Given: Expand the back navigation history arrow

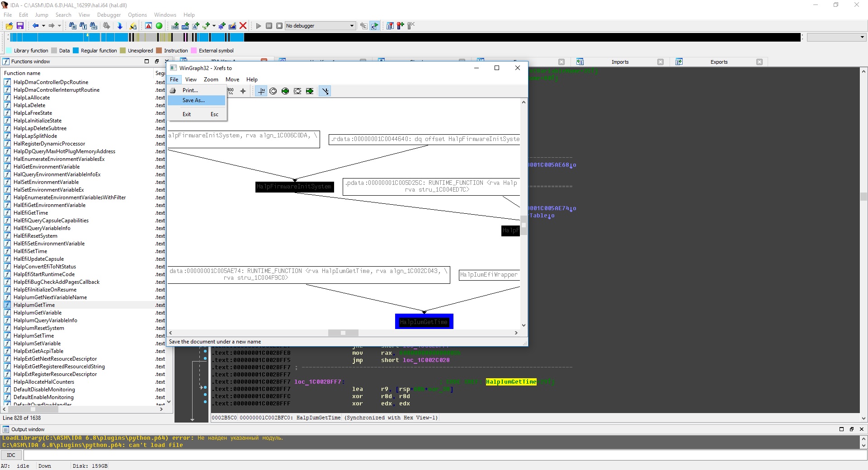Looking at the screenshot, I should click(43, 26).
